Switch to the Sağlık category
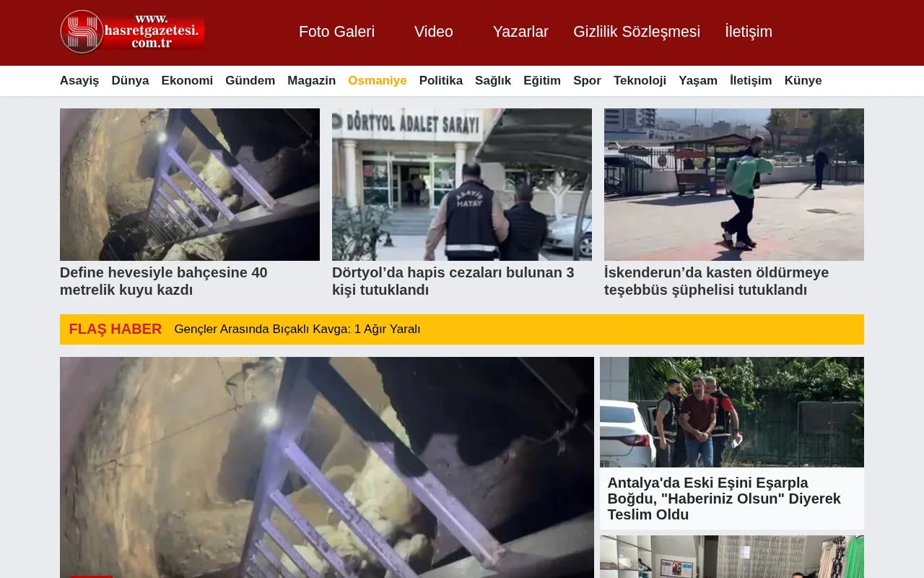Screen dimensions: 924x578 tap(493, 80)
